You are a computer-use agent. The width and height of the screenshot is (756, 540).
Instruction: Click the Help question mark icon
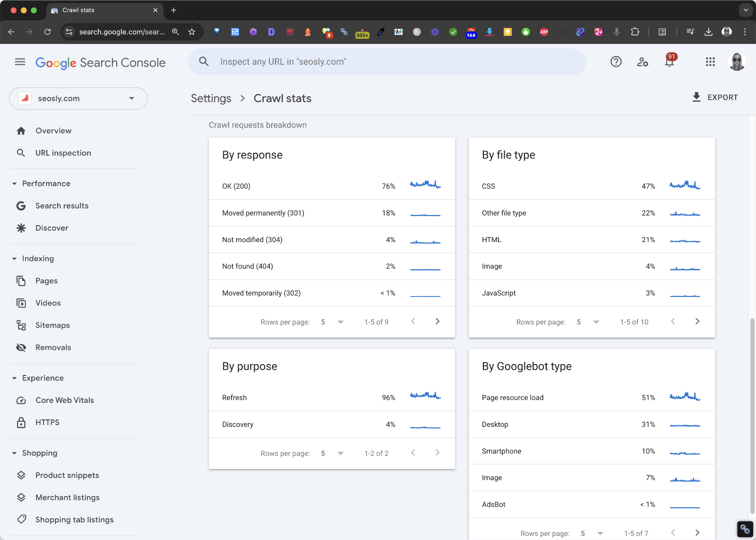point(616,62)
